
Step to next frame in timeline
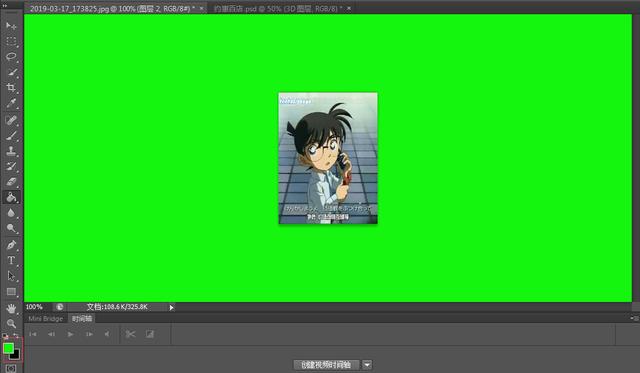click(x=89, y=334)
